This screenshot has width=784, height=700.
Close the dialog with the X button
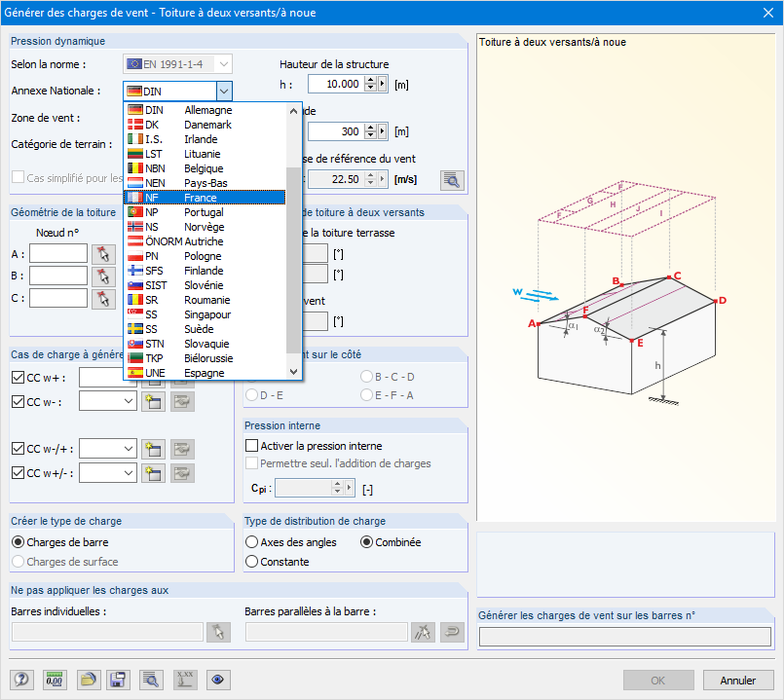[x=768, y=13]
